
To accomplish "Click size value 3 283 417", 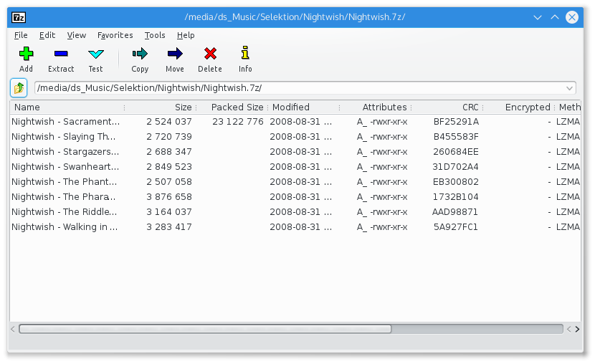I will (169, 226).
